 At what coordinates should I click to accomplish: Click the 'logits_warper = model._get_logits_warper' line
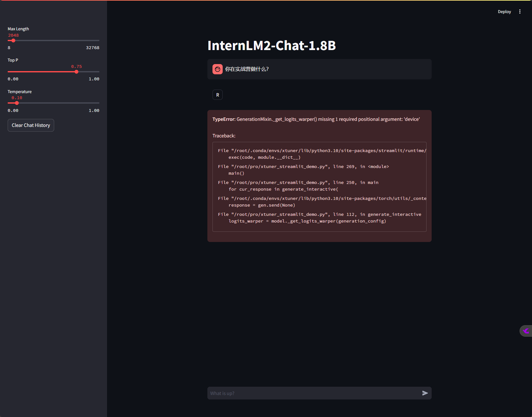tap(307, 221)
